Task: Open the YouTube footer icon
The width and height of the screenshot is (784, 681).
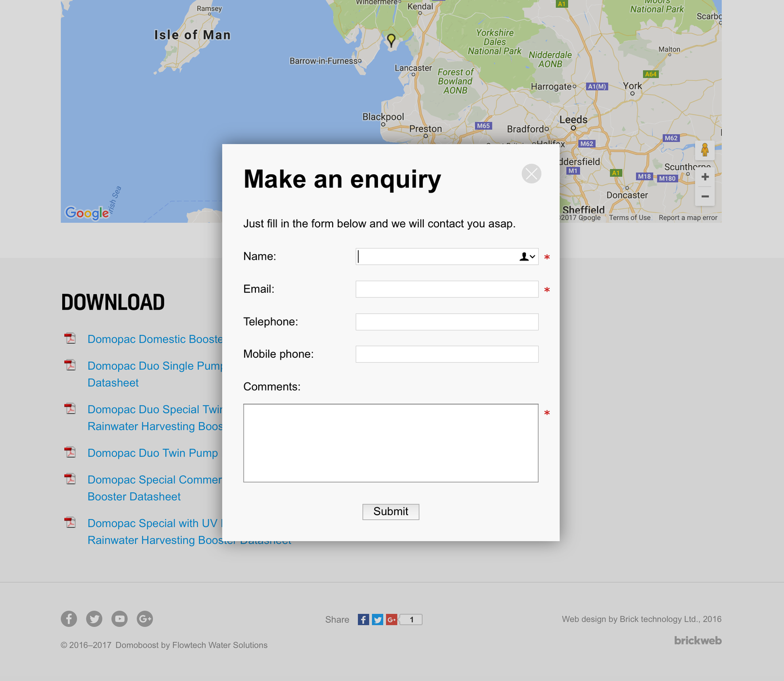Action: tap(119, 619)
